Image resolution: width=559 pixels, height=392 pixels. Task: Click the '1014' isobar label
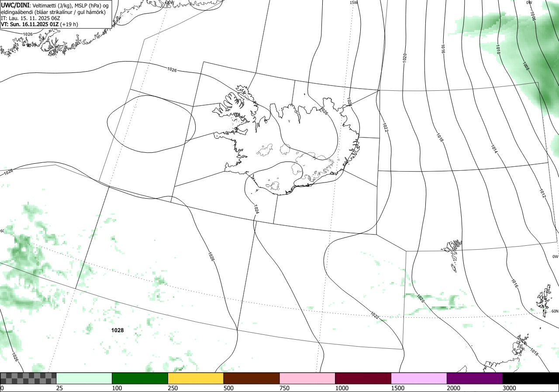pos(494,149)
